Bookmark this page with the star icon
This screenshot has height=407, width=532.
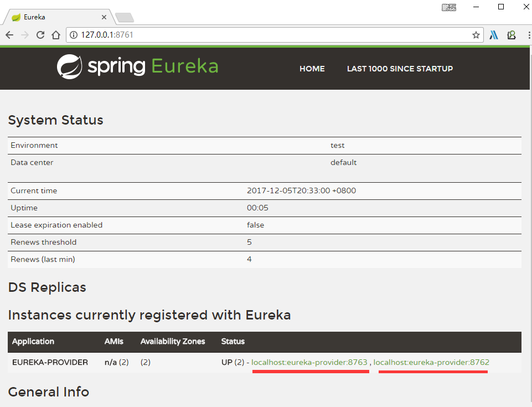[x=476, y=35]
